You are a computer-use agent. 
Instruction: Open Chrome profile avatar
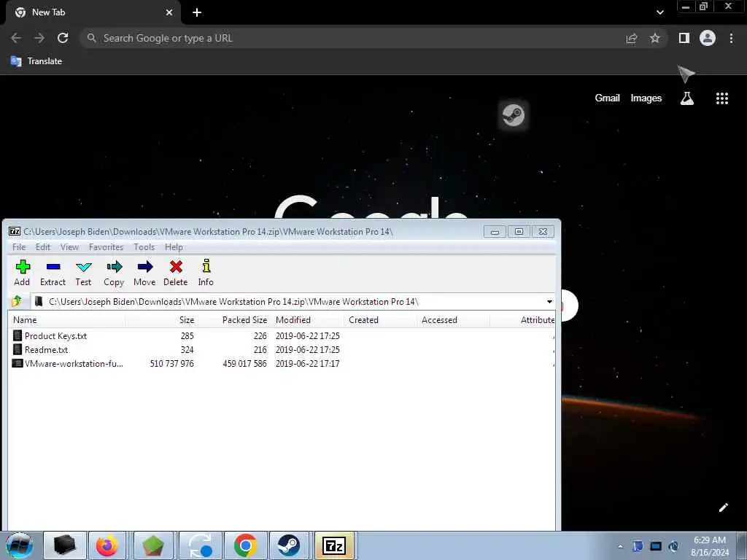708,38
